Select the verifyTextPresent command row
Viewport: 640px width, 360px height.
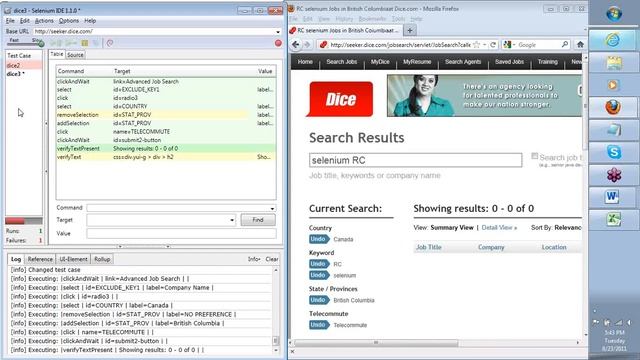(x=166, y=149)
